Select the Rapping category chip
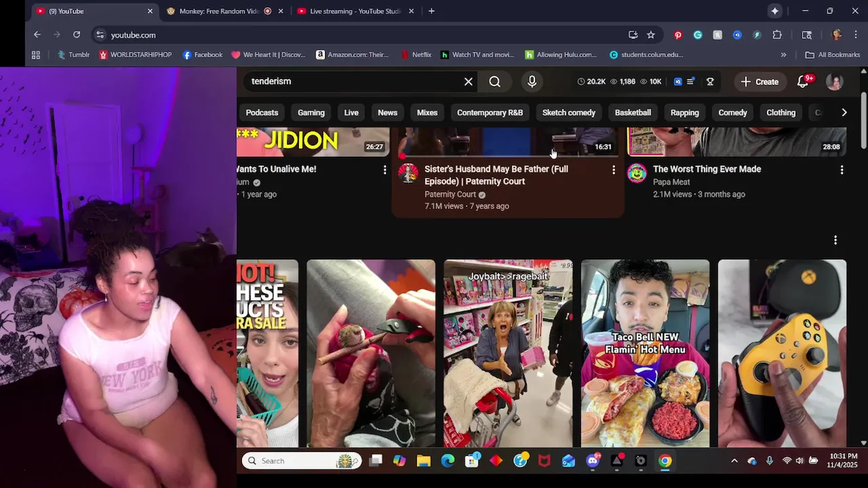Viewport: 868px width, 488px height. pyautogui.click(x=684, y=113)
